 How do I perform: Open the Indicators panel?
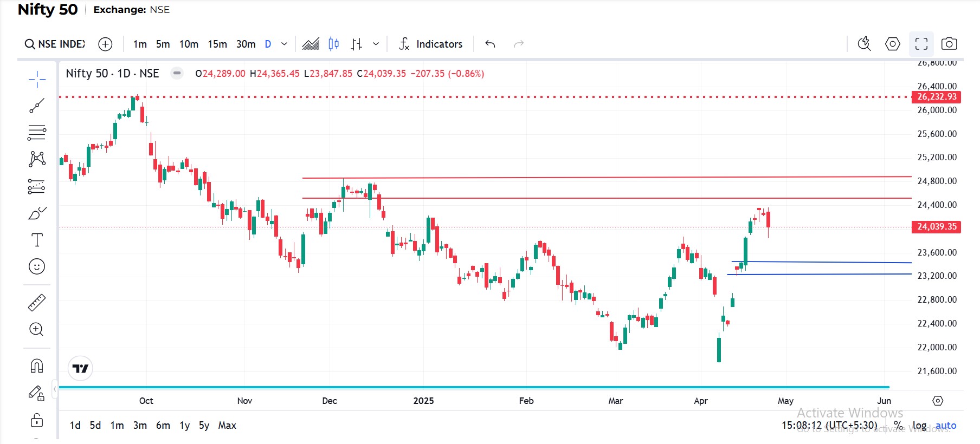pyautogui.click(x=431, y=44)
